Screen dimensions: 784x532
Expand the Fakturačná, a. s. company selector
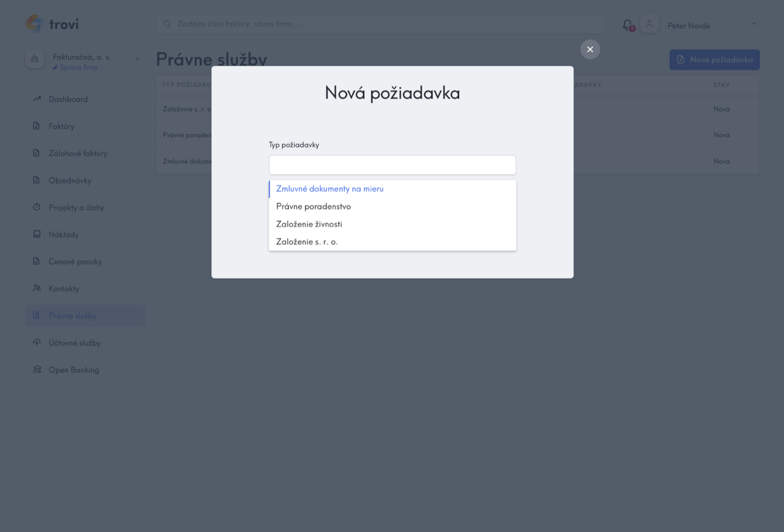[137, 59]
